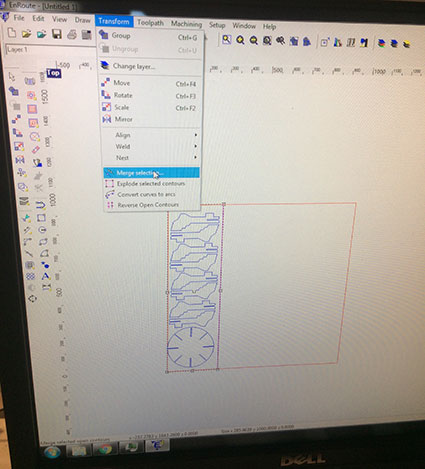This screenshot has height=469, width=425.
Task: Click the Mirror tool in left toolbox
Action: click(20, 160)
